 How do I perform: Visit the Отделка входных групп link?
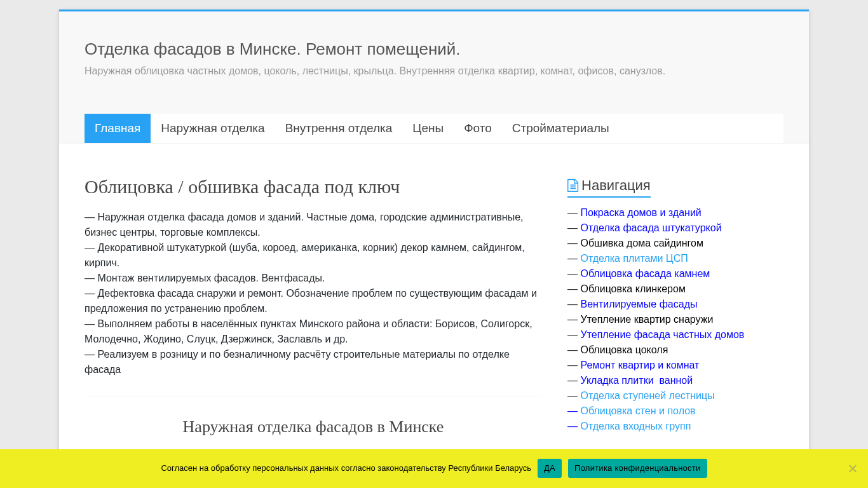click(x=635, y=426)
